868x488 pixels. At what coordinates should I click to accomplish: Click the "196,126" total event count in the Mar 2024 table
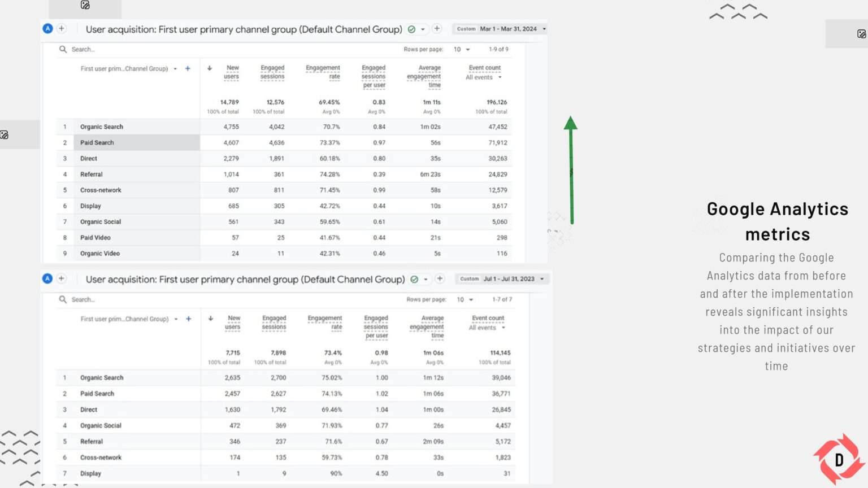pyautogui.click(x=497, y=102)
